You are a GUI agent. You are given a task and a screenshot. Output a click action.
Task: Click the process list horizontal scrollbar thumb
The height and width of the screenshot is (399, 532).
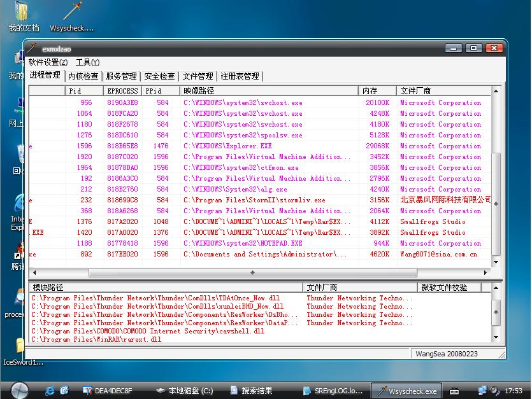tap(253, 272)
